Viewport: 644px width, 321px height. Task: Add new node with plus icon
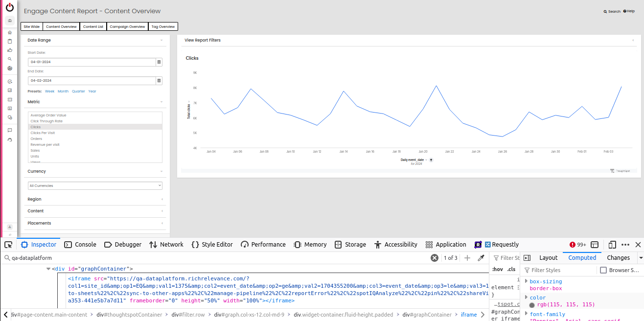click(x=467, y=258)
